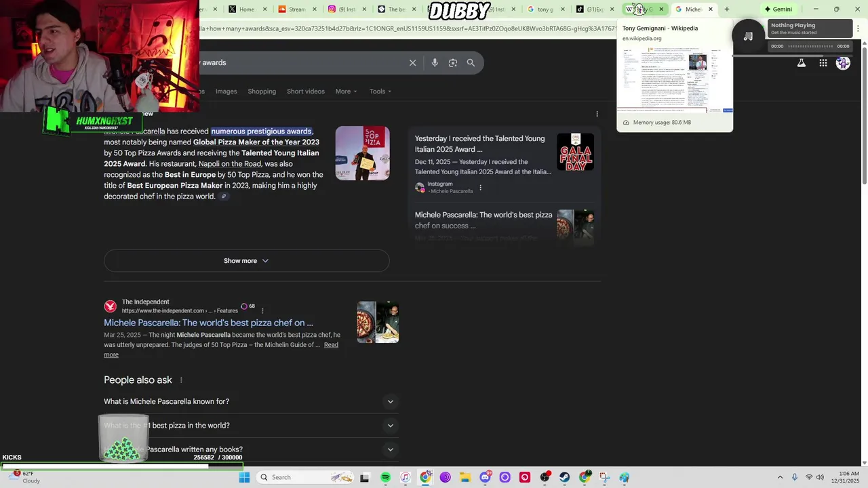
Task: Switch to Short videos results tab
Action: tap(306, 91)
